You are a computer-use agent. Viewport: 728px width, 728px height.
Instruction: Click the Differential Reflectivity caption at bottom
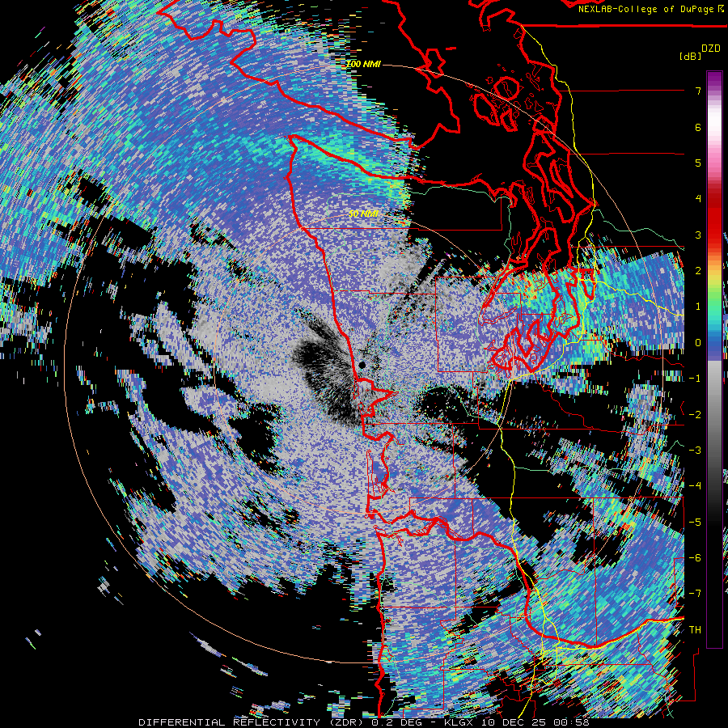pos(364,722)
